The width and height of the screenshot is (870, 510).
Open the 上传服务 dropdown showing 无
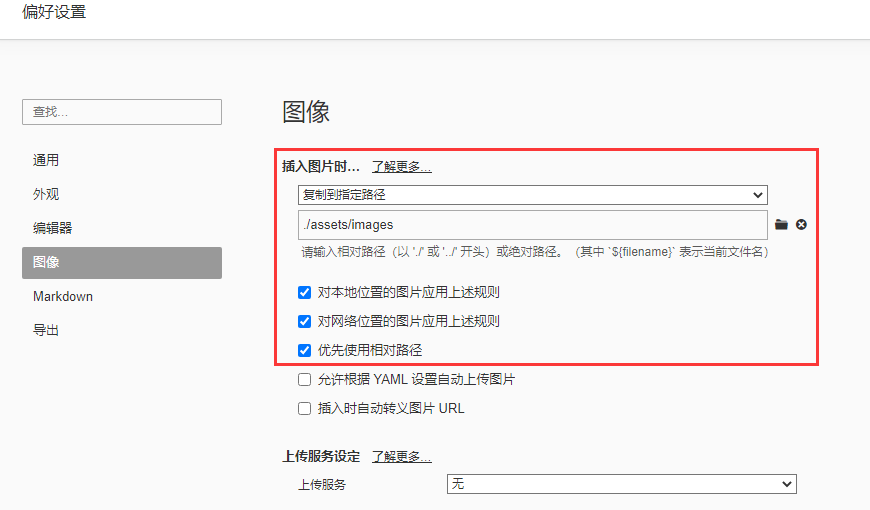coord(621,484)
